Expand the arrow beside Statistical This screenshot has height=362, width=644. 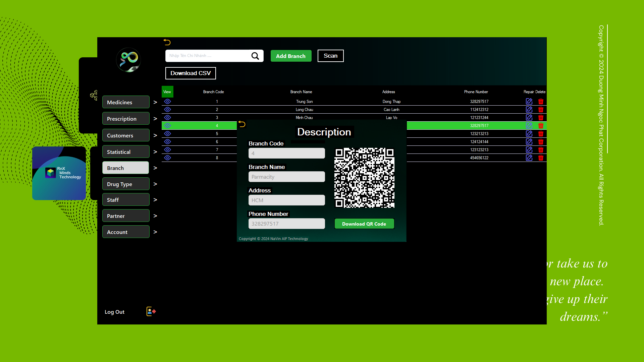(155, 152)
